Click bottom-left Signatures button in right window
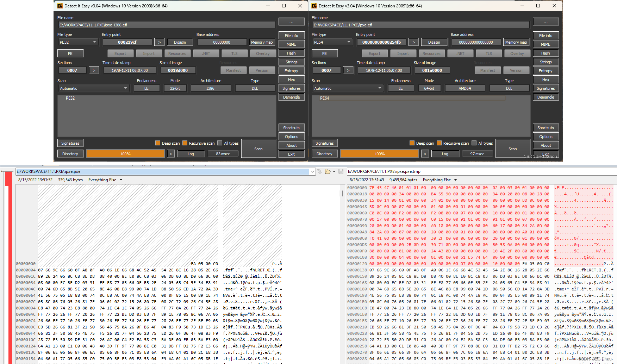Screen dimensions: 617x364 click(x=325, y=143)
